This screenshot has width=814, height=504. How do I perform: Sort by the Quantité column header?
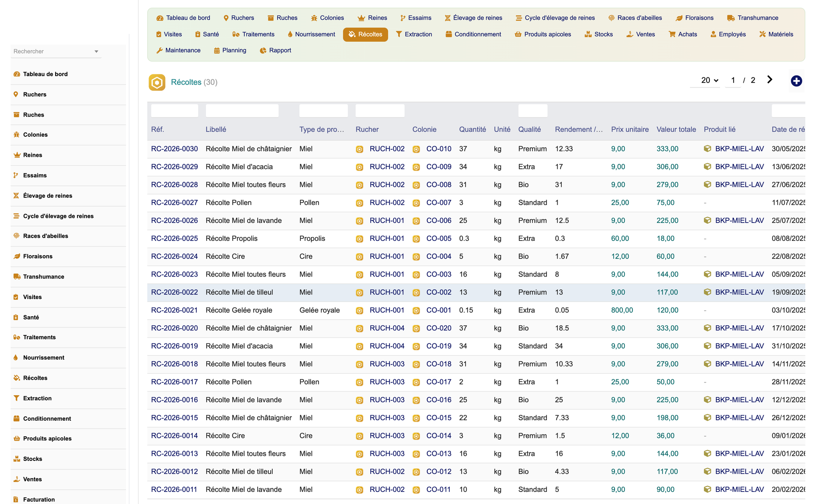(472, 130)
